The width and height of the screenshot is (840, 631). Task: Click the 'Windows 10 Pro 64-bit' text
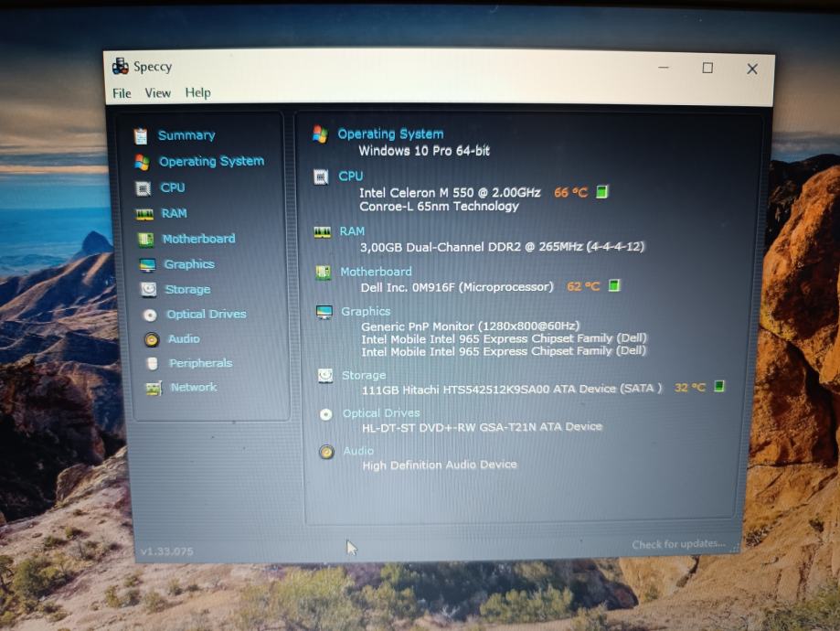[424, 151]
